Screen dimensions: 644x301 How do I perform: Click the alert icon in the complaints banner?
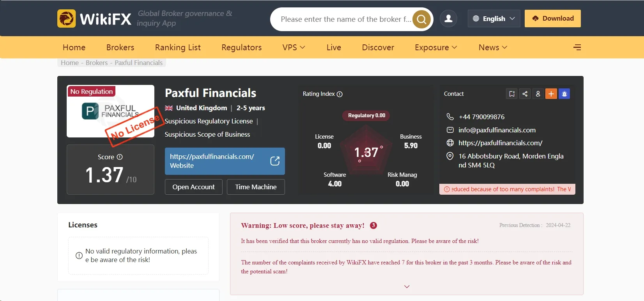point(447,189)
